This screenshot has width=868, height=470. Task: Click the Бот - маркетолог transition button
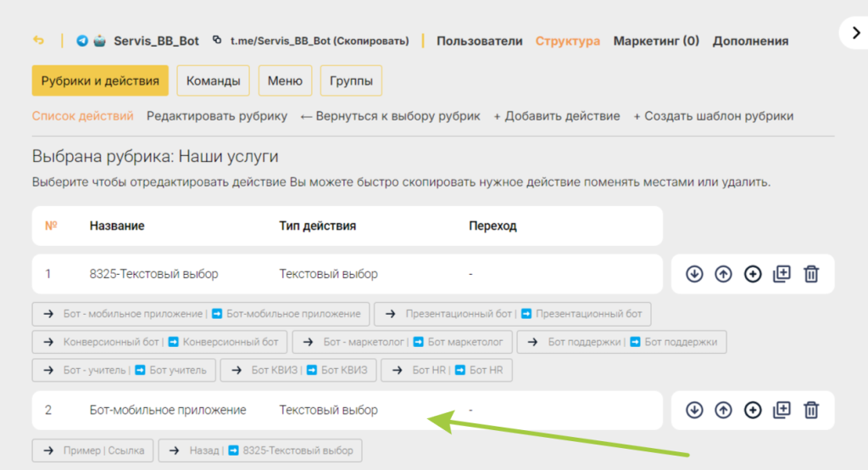coord(403,342)
